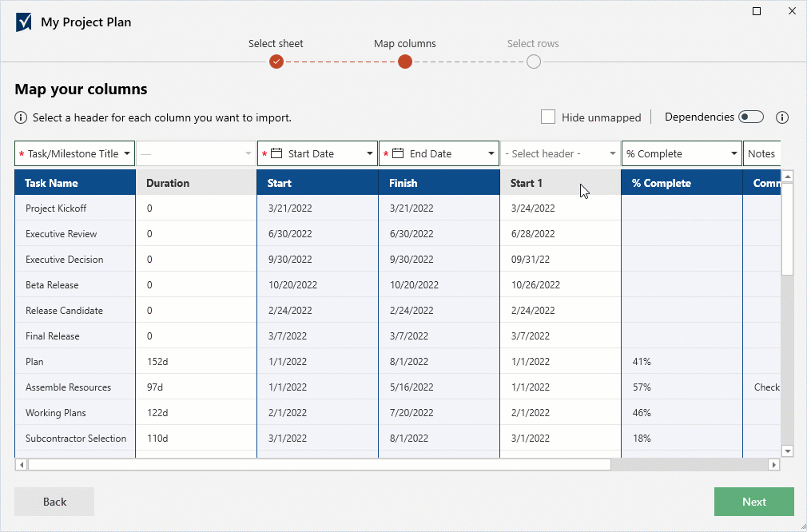The height and width of the screenshot is (532, 807).
Task: Click the End Date calendar icon
Action: coord(398,153)
